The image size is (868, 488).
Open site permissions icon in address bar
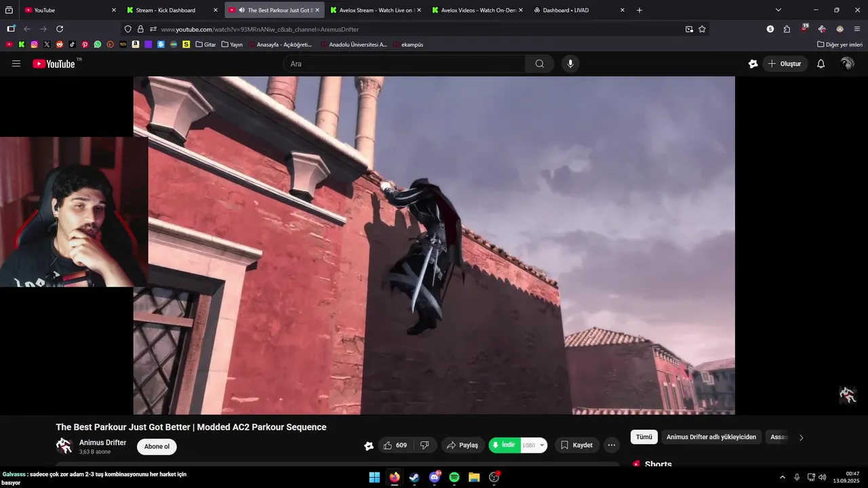click(x=153, y=29)
